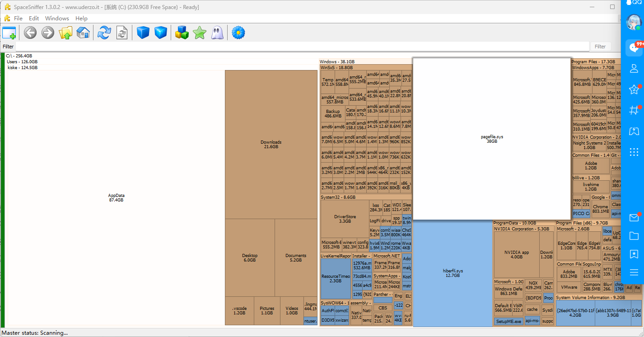Viewport: 644px width, 337px height.
Task: Go up one folder level icon
Action: tap(66, 33)
